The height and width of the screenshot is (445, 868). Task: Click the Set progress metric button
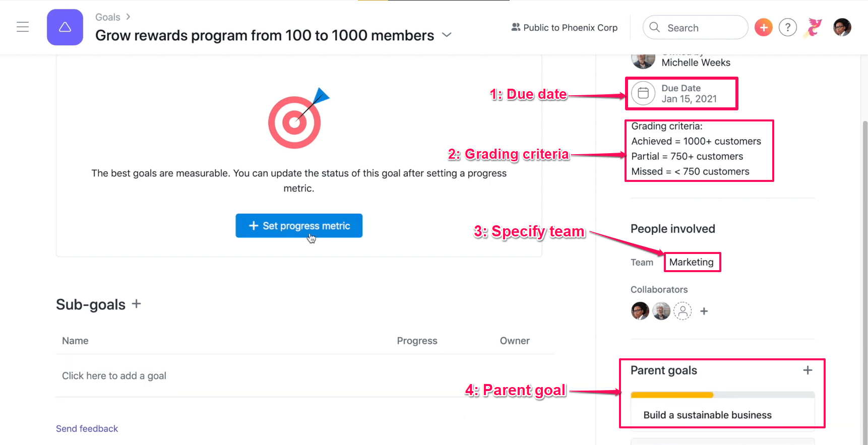tap(299, 226)
